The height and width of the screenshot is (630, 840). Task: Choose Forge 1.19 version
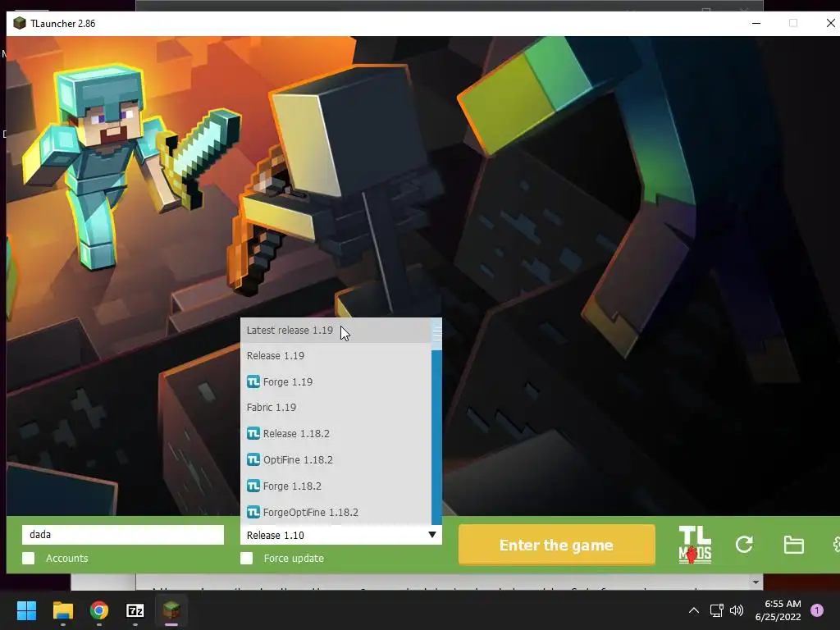click(x=336, y=381)
